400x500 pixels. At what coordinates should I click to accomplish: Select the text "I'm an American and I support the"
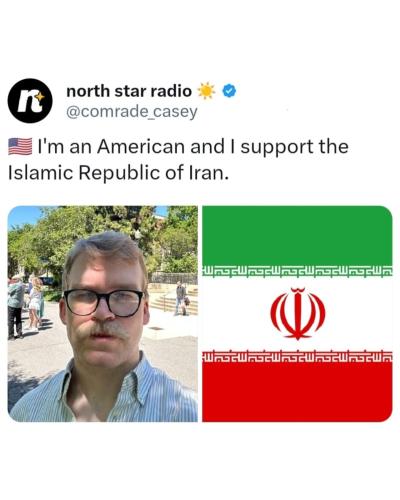(193, 147)
